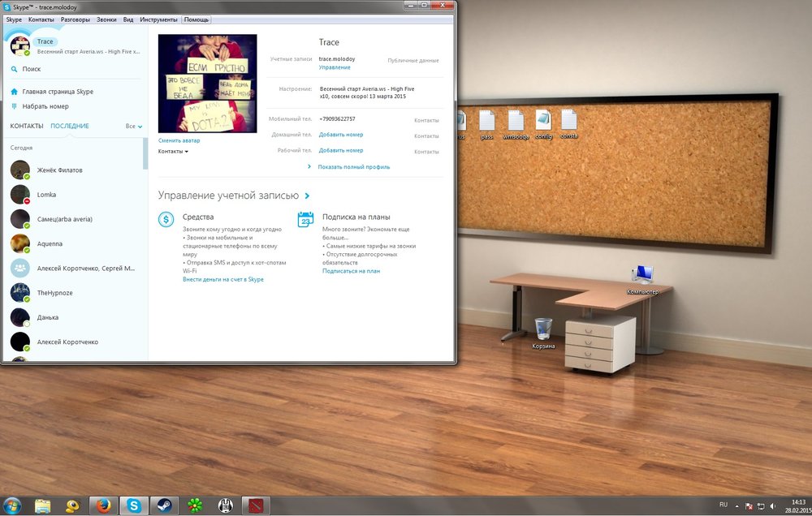812x516 pixels.
Task: Open the Recycle Bin (Корзина) on desktop
Action: [543, 329]
